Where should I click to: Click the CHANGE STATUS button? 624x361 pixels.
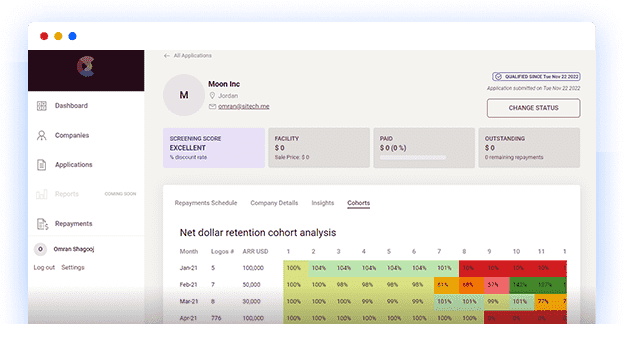point(534,108)
